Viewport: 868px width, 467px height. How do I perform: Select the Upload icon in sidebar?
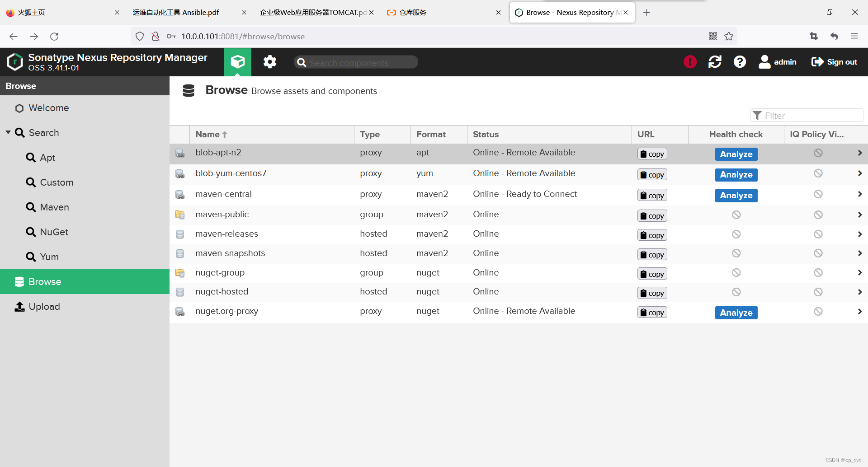(19, 307)
